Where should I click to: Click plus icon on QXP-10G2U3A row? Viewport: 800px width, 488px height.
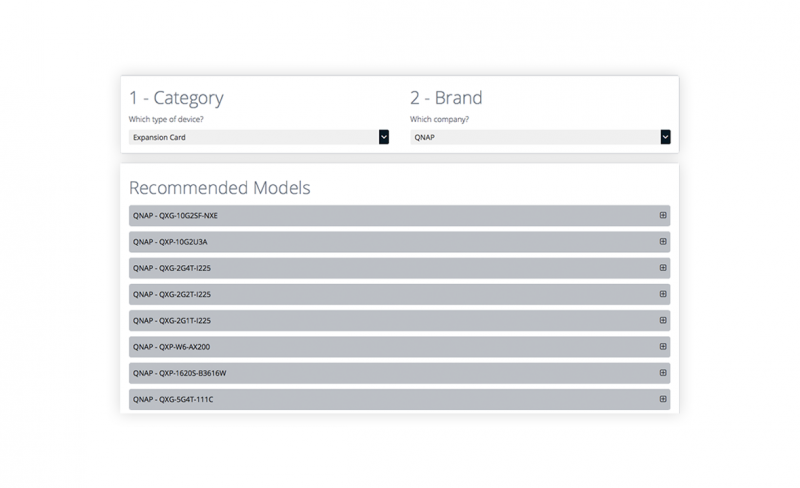point(663,241)
